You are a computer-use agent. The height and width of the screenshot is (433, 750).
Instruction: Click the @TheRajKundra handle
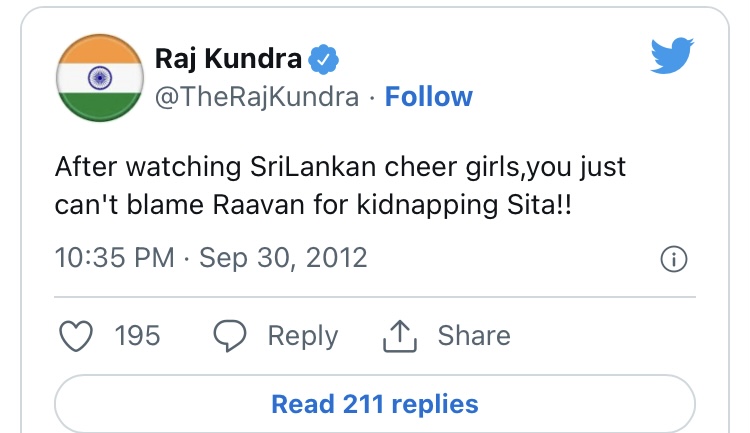(256, 97)
